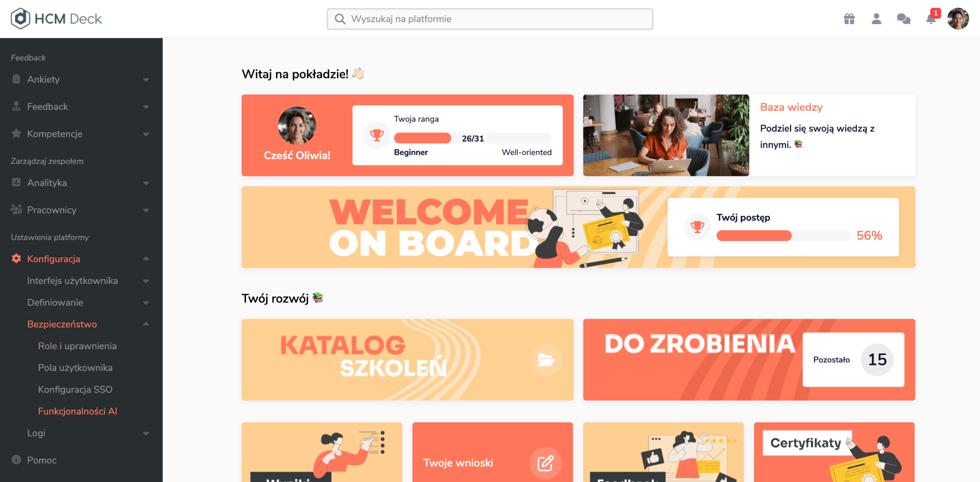The width and height of the screenshot is (980, 482).
Task: Click the Twój postęp progress bar
Action: tap(783, 236)
